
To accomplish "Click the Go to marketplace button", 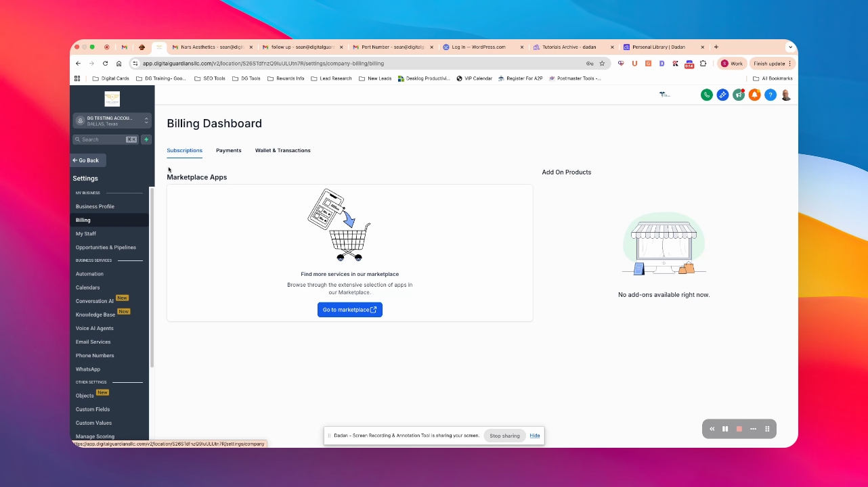I will click(x=350, y=310).
